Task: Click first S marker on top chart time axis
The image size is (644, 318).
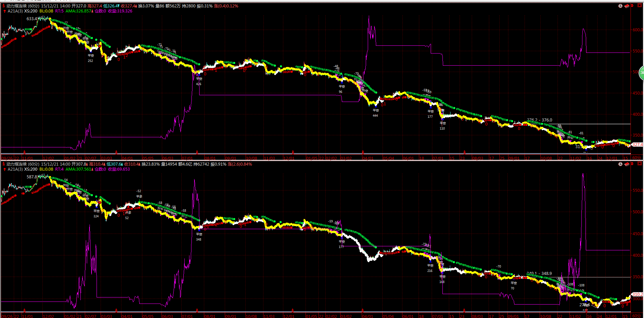Action: [x=24, y=152]
